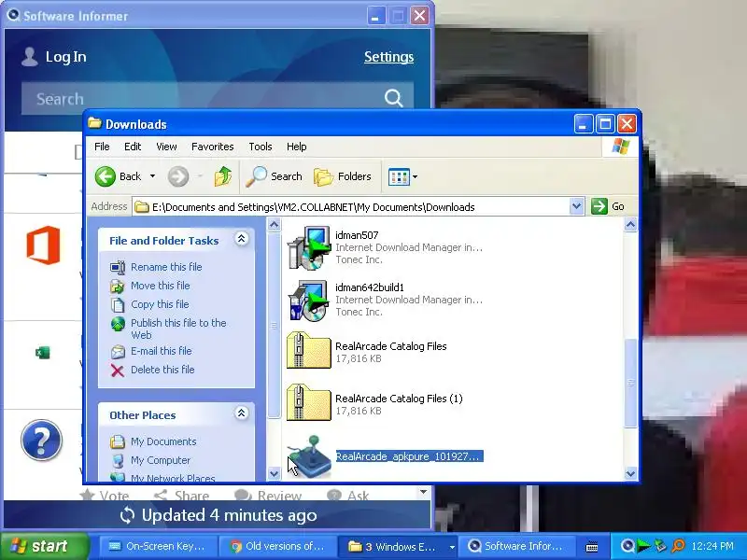The width and height of the screenshot is (747, 560).
Task: Open the 3 Windows Explorer taskbar group
Action: point(400,546)
